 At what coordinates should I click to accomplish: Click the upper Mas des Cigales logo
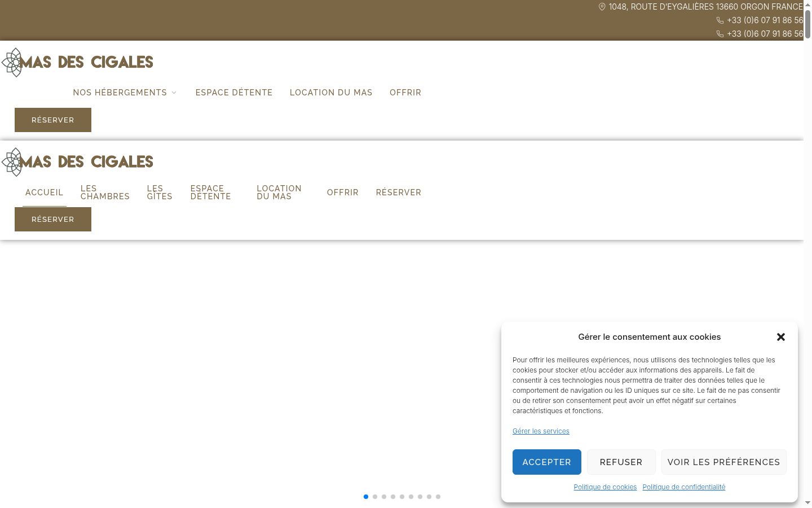pos(77,62)
